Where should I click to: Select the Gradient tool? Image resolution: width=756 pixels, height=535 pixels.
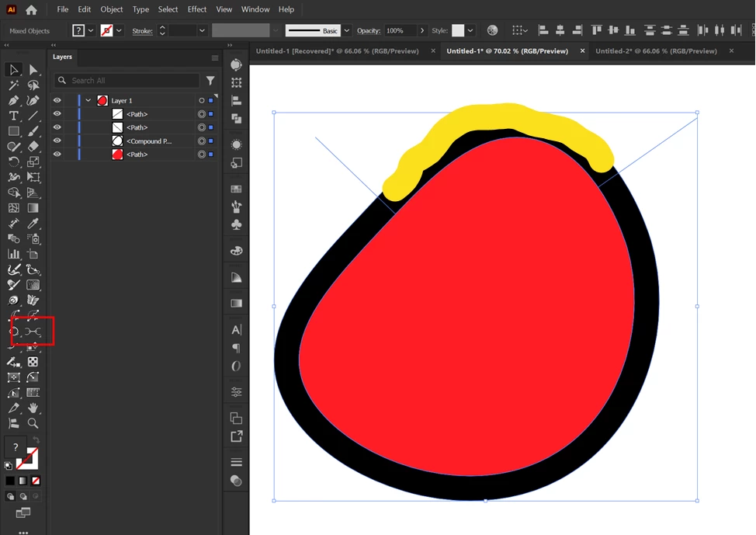point(33,208)
